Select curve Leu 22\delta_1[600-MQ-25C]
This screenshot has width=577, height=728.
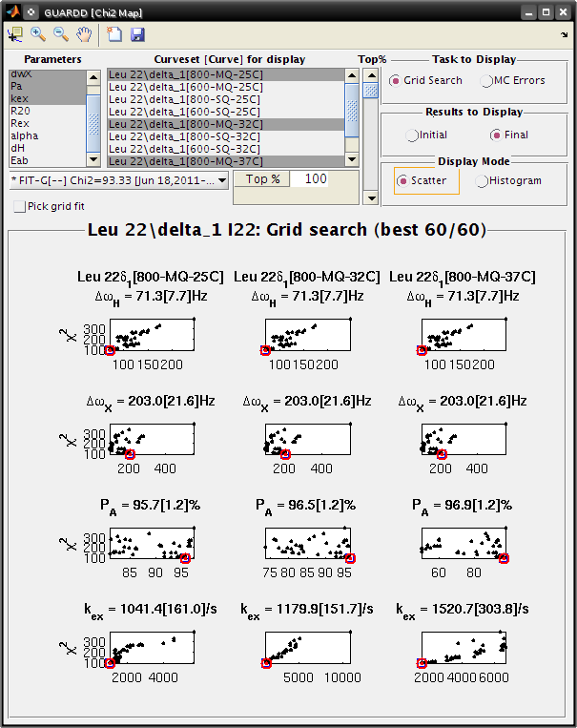coord(226,87)
